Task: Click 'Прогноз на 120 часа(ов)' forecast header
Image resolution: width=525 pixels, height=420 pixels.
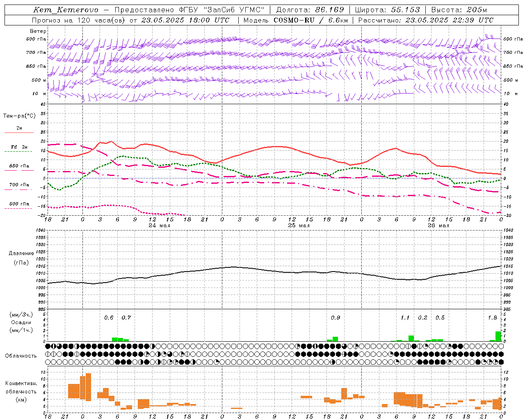Action: pos(79,20)
